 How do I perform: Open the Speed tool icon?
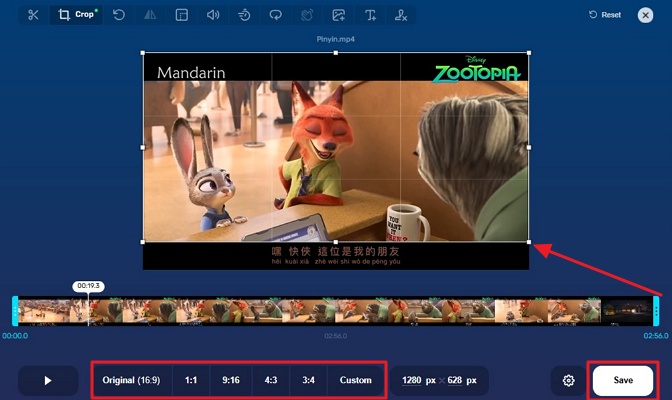[244, 15]
